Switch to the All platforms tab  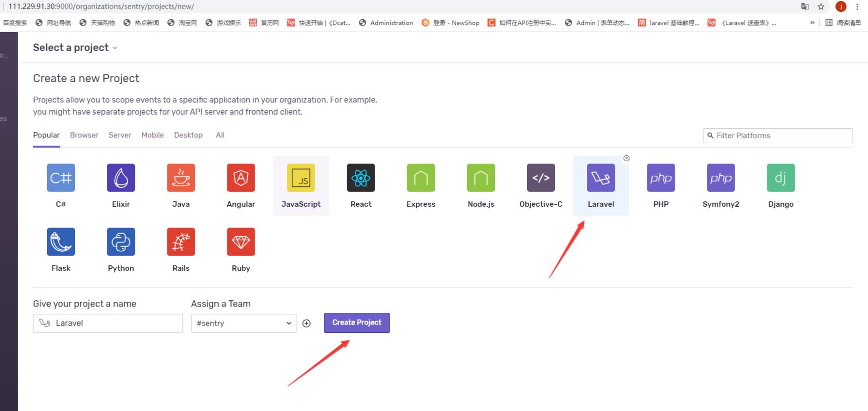pos(220,135)
